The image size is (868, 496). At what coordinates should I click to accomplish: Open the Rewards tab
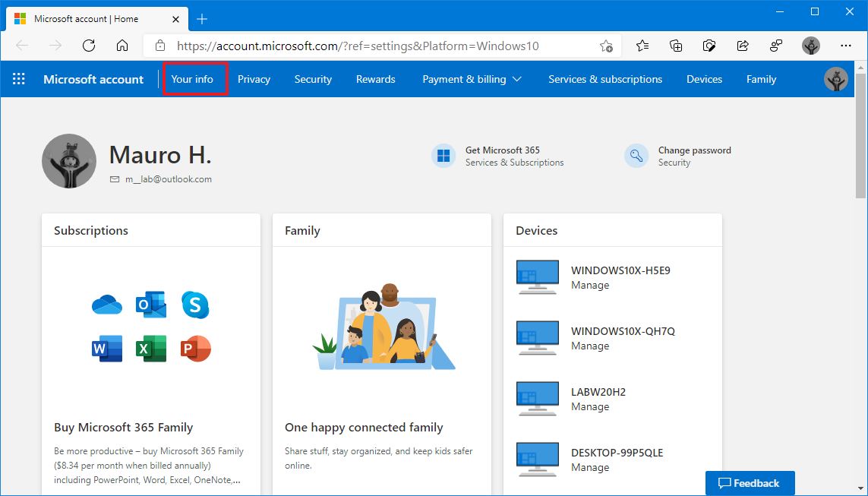pyautogui.click(x=375, y=79)
